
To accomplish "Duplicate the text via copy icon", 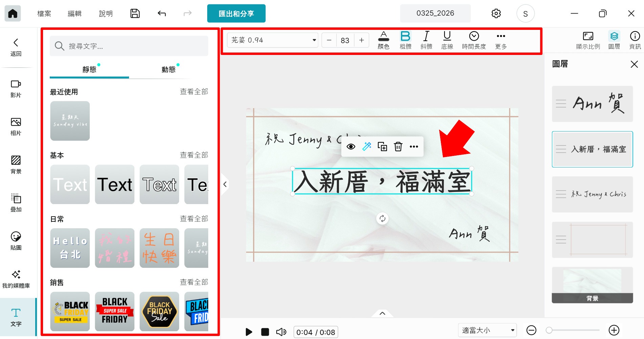I will [382, 146].
